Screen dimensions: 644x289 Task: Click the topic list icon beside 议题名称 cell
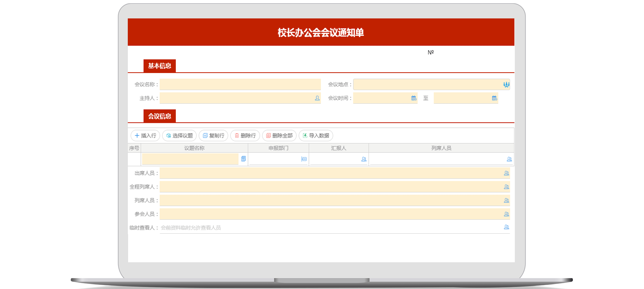pyautogui.click(x=243, y=159)
